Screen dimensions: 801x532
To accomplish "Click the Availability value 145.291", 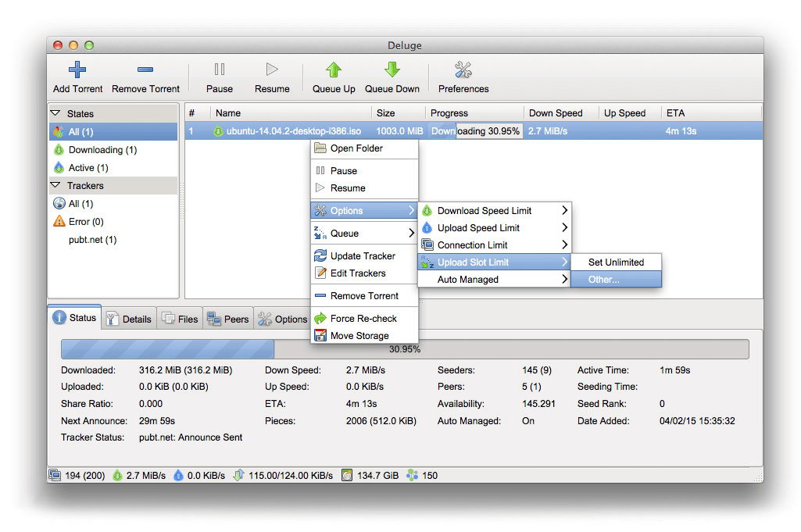I will (538, 403).
